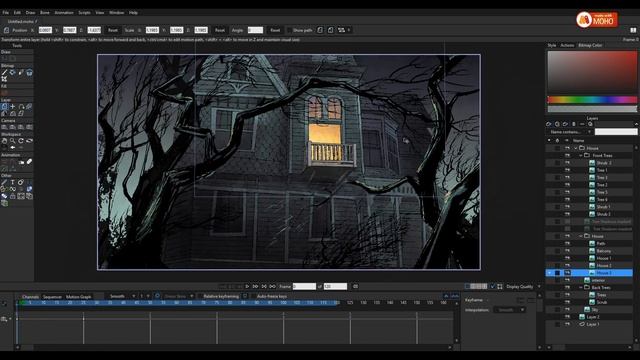Toggle visibility of Scrub layer
Viewport: 640px width, 360px height.
click(x=567, y=302)
